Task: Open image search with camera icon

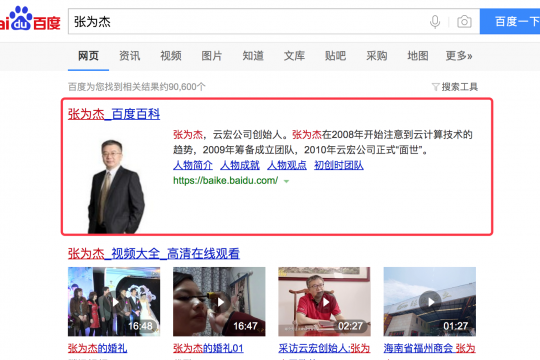Action: click(464, 22)
